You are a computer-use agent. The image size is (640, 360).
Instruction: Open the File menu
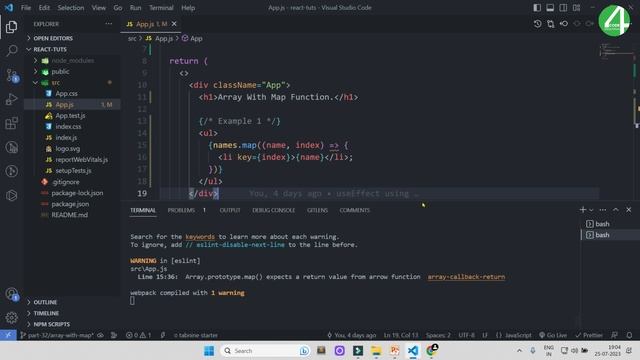click(x=26, y=8)
